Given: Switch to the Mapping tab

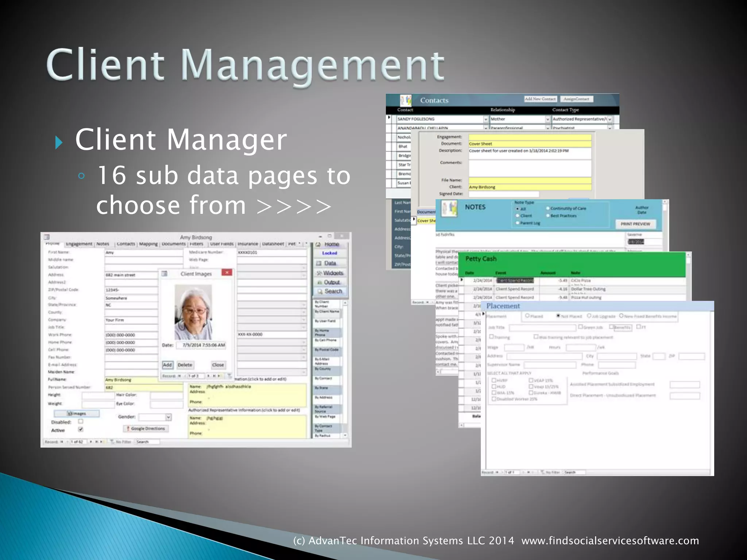Looking at the screenshot, I should click(x=148, y=244).
